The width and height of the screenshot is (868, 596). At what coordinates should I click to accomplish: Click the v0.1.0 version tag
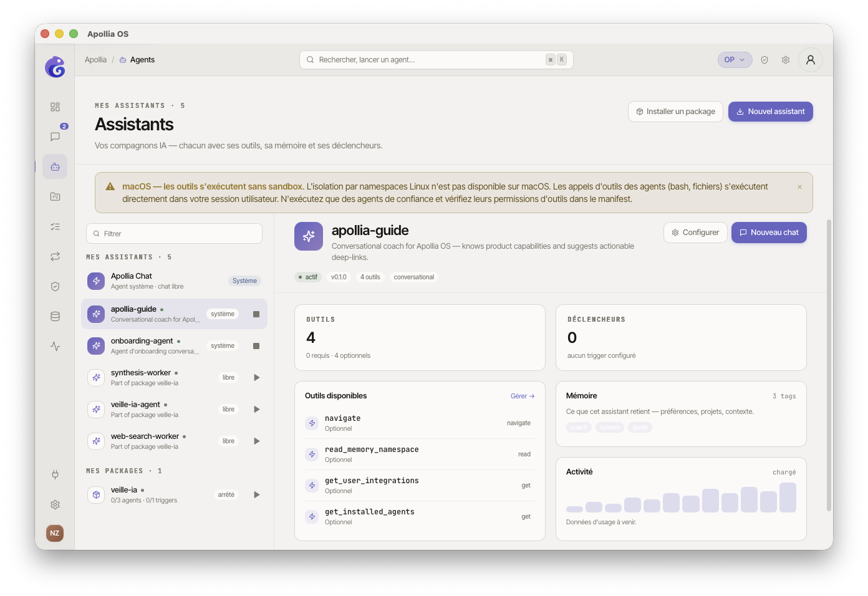pyautogui.click(x=339, y=277)
